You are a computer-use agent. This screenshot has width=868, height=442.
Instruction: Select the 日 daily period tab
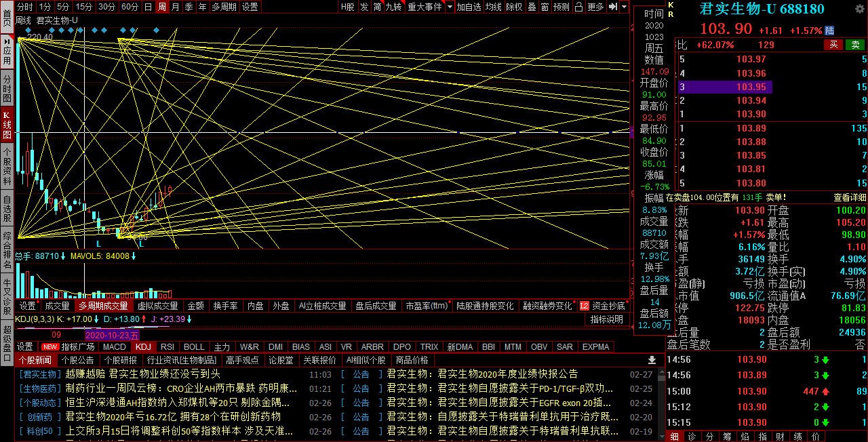pyautogui.click(x=148, y=7)
